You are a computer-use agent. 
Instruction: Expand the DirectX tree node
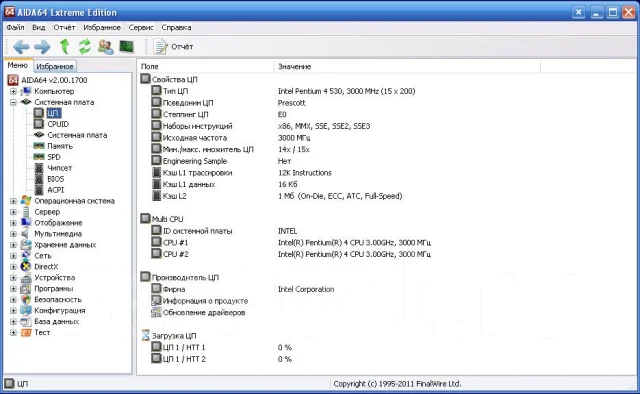(x=13, y=267)
